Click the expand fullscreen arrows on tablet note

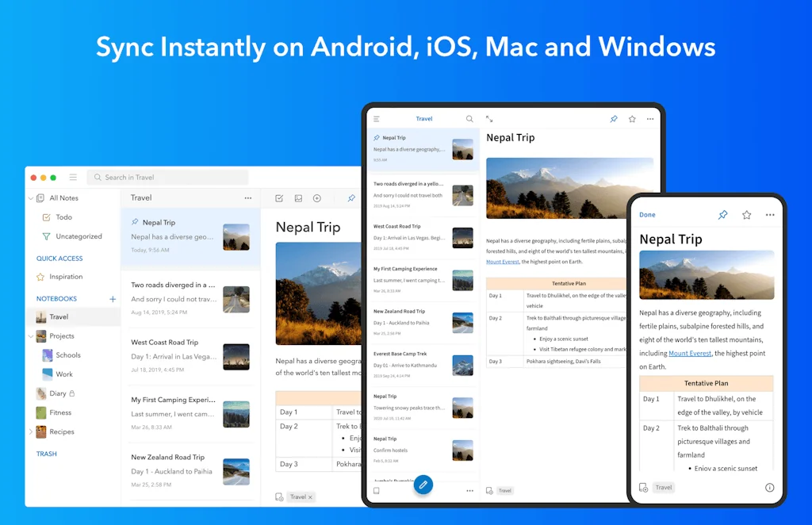[x=489, y=119]
